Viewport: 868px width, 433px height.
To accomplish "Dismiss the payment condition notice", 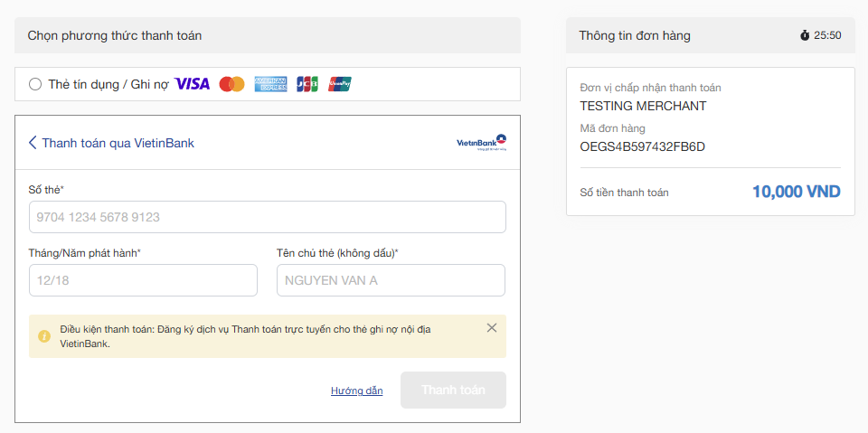I will (492, 328).
